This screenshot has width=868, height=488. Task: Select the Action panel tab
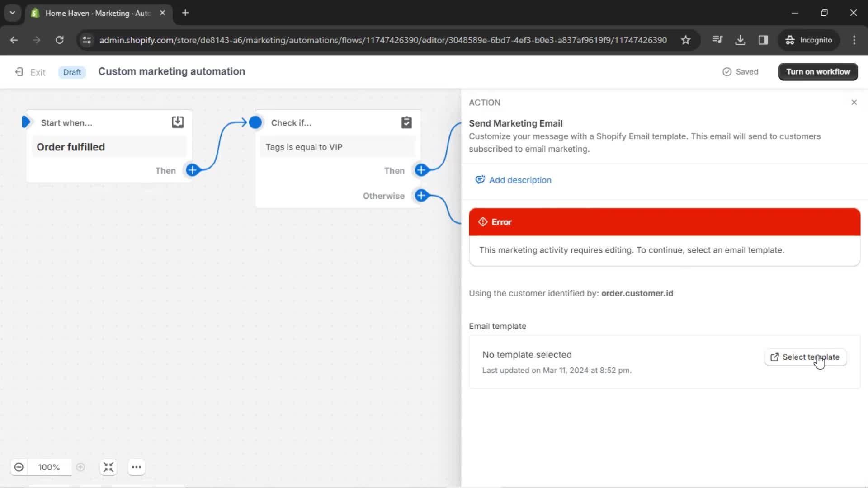click(x=485, y=103)
